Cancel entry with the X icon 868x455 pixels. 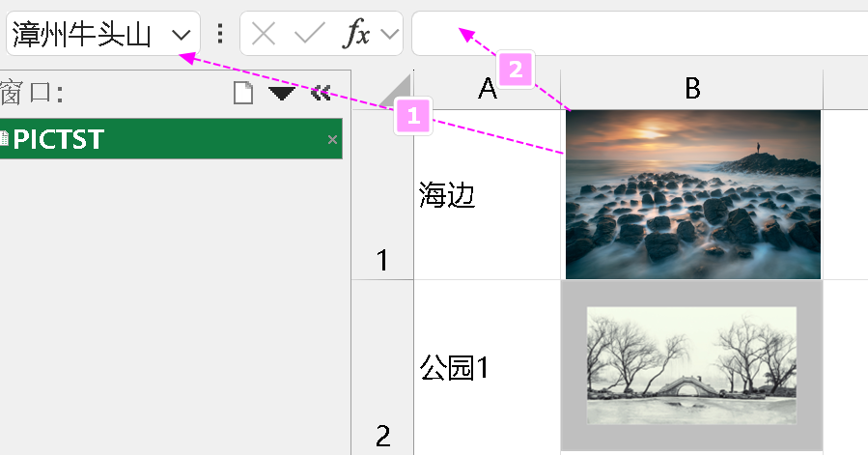tap(264, 35)
